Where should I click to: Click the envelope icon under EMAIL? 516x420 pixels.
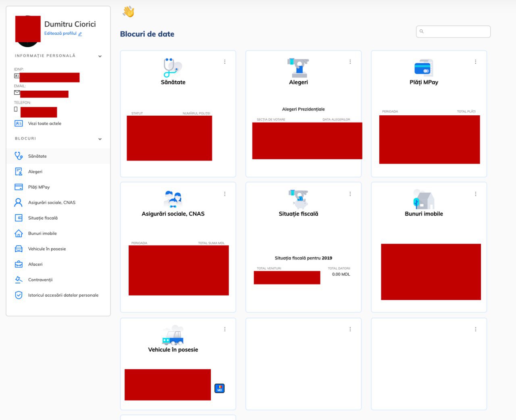17,92
